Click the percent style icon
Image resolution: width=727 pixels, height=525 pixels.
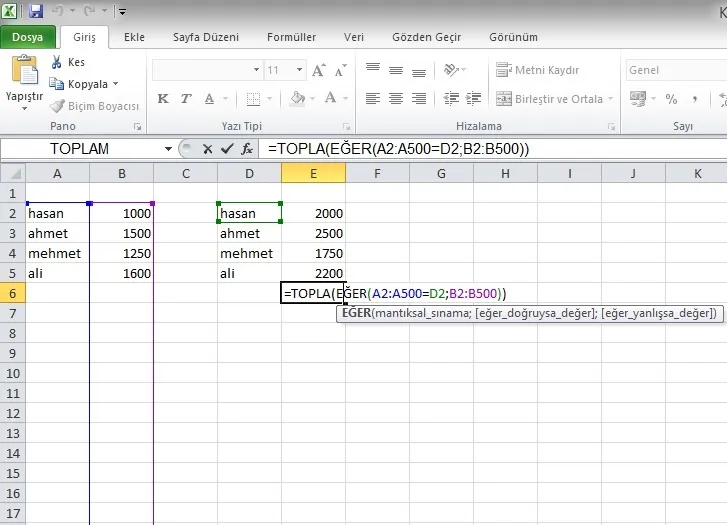point(671,99)
